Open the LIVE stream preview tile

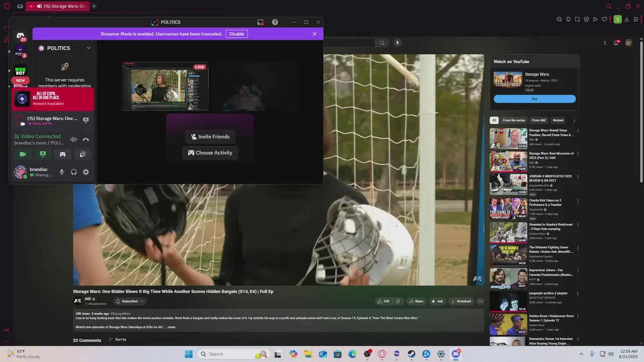pyautogui.click(x=165, y=86)
